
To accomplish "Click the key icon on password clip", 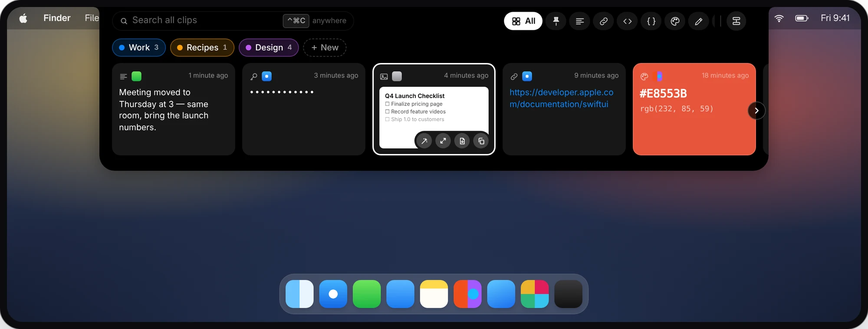I will tap(254, 76).
